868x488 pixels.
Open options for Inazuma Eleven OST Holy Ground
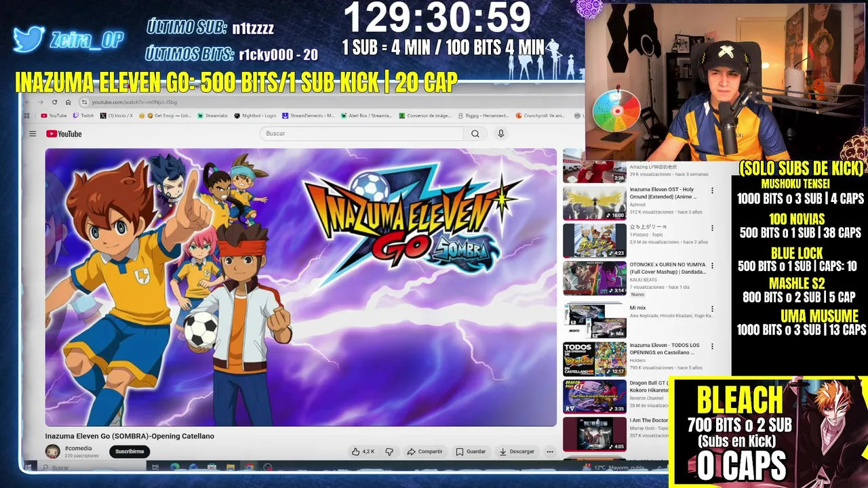click(712, 190)
